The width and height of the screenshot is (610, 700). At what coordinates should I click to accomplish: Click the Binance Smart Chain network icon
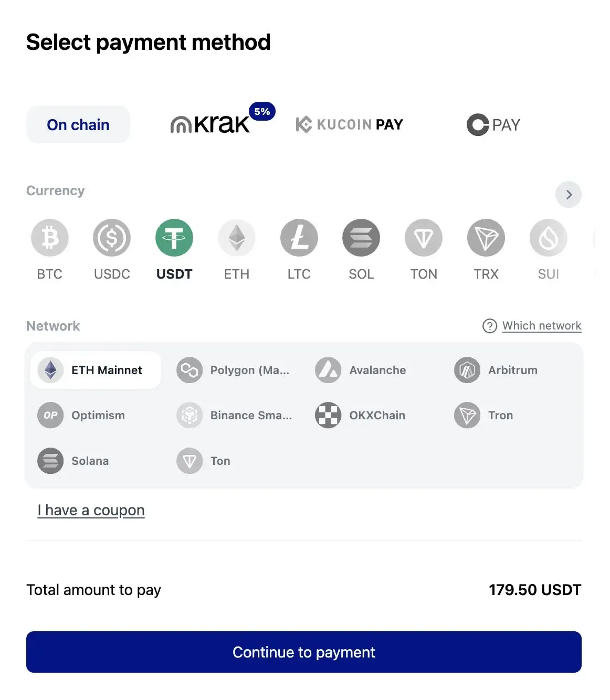[190, 415]
